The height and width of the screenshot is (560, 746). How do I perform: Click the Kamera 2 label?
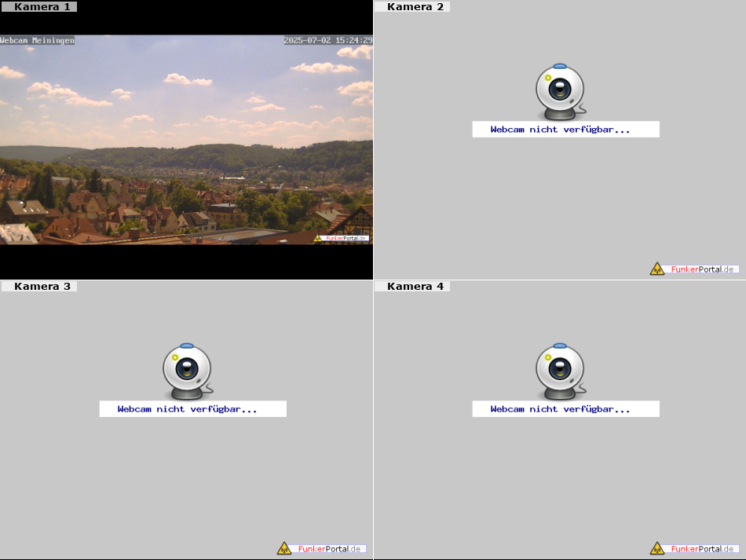412,6
